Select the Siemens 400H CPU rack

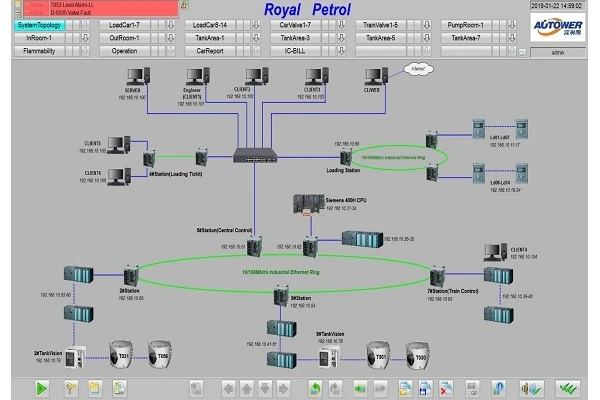tap(308, 204)
